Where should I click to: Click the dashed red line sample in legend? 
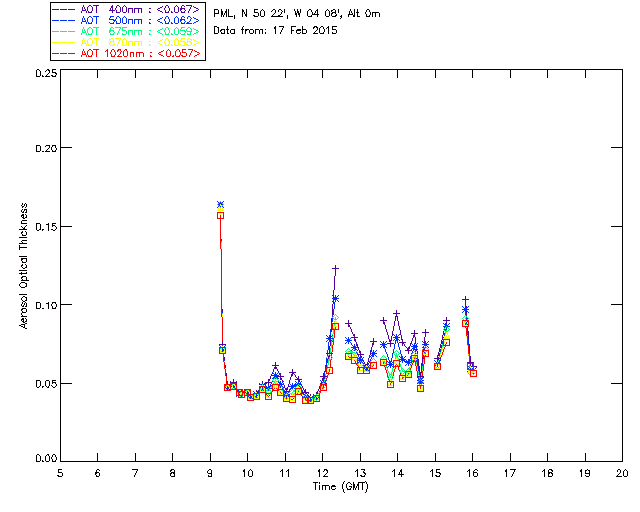pos(64,53)
